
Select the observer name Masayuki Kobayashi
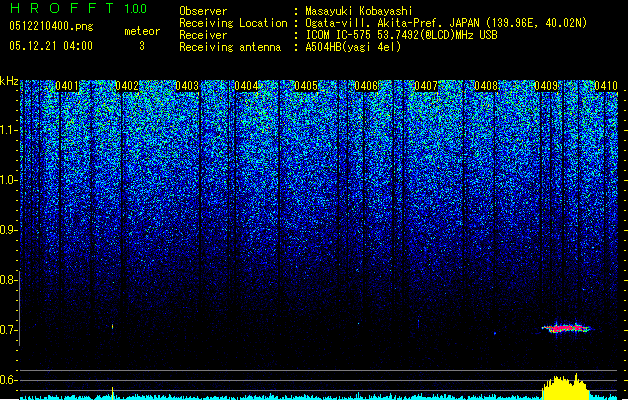(x=359, y=11)
